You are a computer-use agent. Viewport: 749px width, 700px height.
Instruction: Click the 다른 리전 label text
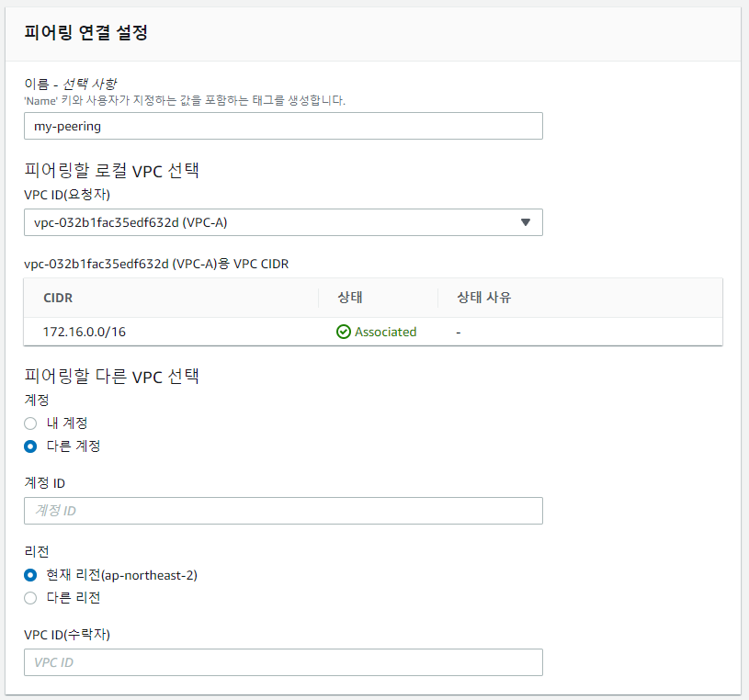pyautogui.click(x=74, y=598)
